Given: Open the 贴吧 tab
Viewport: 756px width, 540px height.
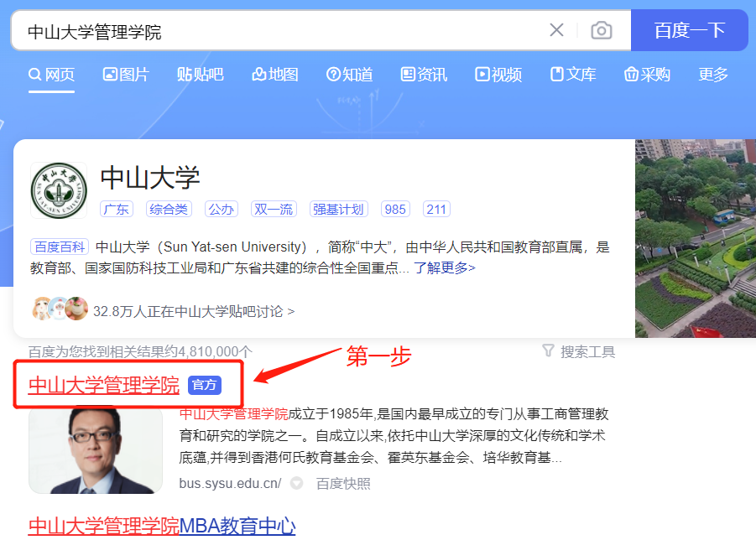Looking at the screenshot, I should click(x=201, y=75).
